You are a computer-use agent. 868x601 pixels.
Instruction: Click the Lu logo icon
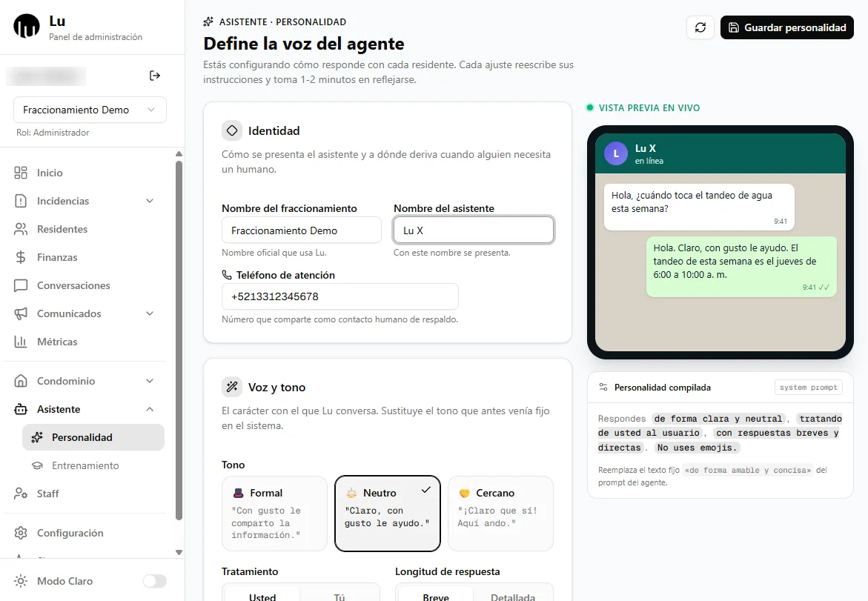[27, 26]
